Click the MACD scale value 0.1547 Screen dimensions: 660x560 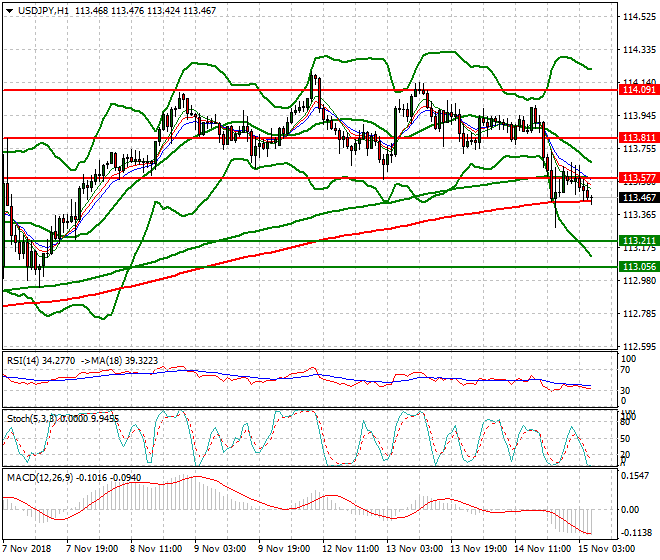(636, 475)
